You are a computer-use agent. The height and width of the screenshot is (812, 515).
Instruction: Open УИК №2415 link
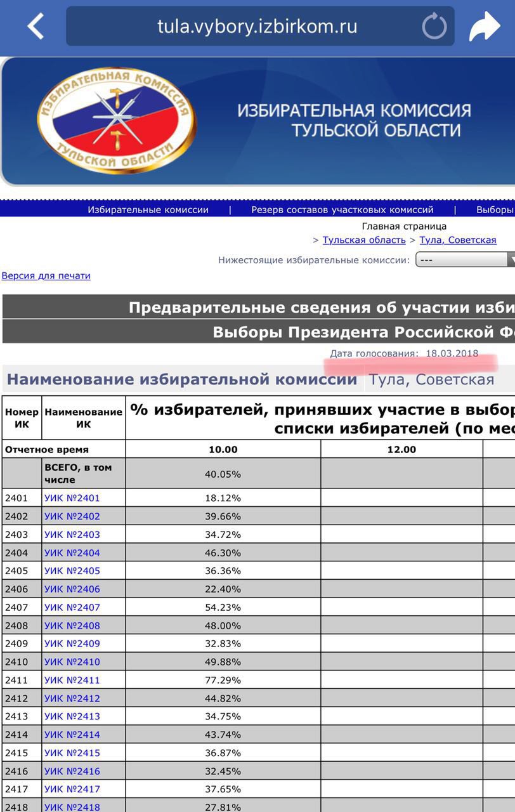click(72, 753)
